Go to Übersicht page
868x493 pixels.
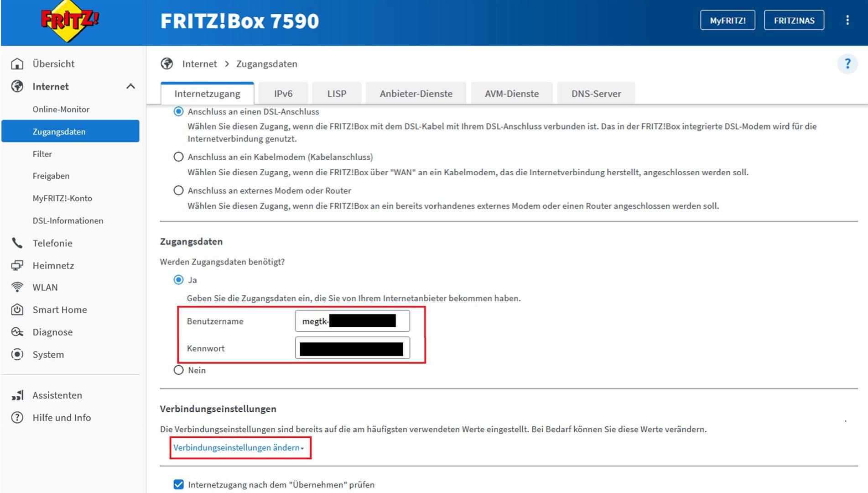pyautogui.click(x=53, y=64)
